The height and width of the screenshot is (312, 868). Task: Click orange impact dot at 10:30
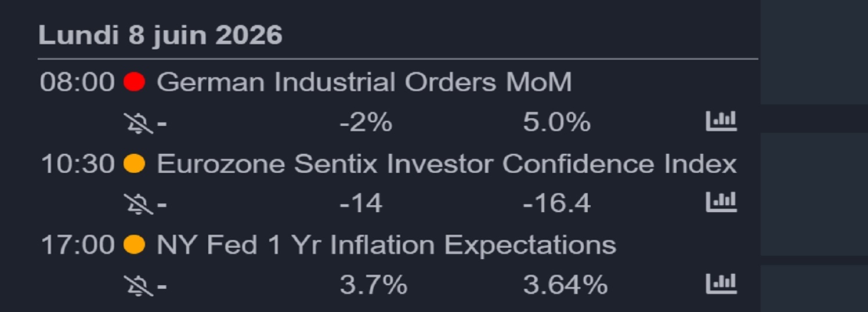click(x=134, y=164)
